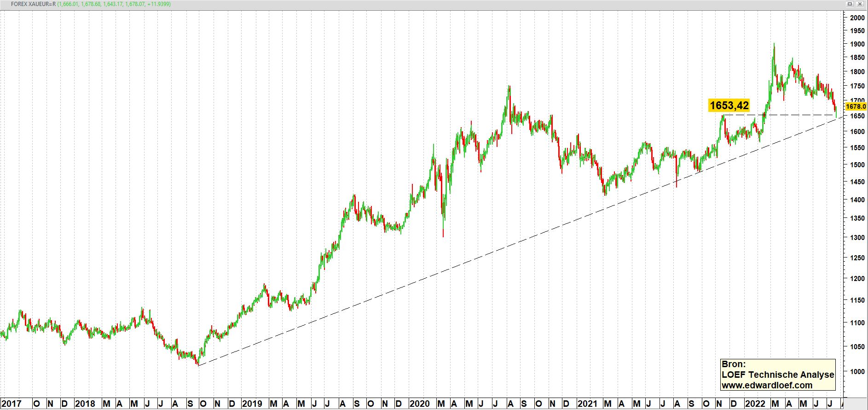This screenshot has height=410, width=868.
Task: Click the 2021 year label on time axis
Action: coord(587,404)
